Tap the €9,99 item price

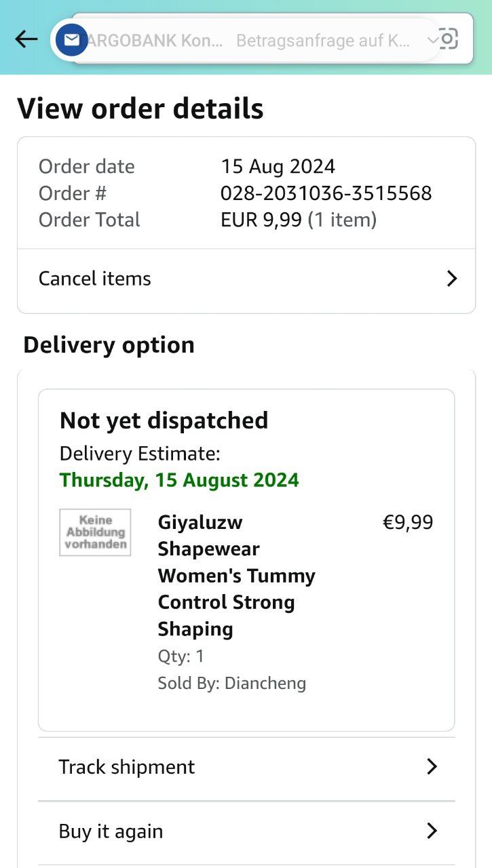tap(408, 523)
